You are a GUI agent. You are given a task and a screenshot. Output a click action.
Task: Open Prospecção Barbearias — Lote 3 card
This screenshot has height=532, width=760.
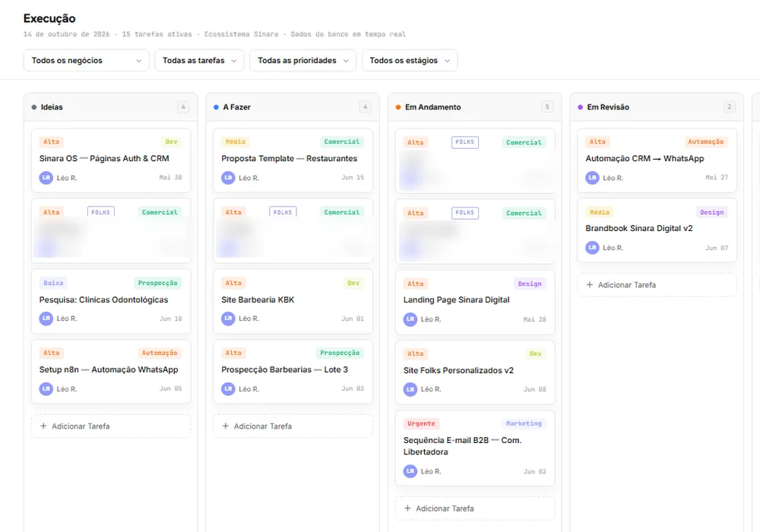[293, 372]
